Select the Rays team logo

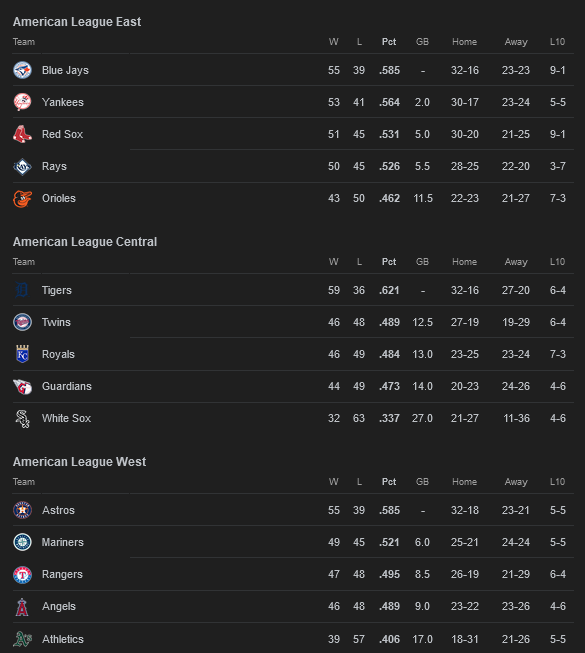click(22, 166)
